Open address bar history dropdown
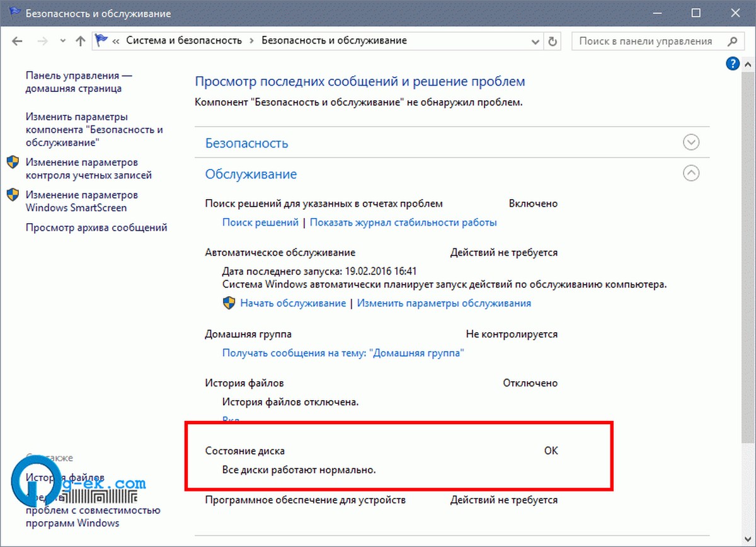756x547 pixels. click(535, 41)
